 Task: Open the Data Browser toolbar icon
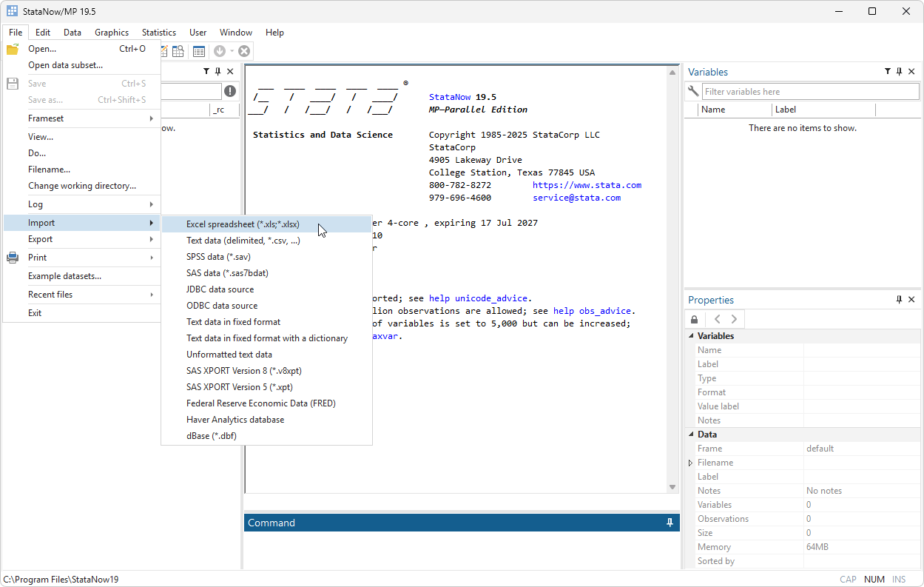tap(178, 51)
